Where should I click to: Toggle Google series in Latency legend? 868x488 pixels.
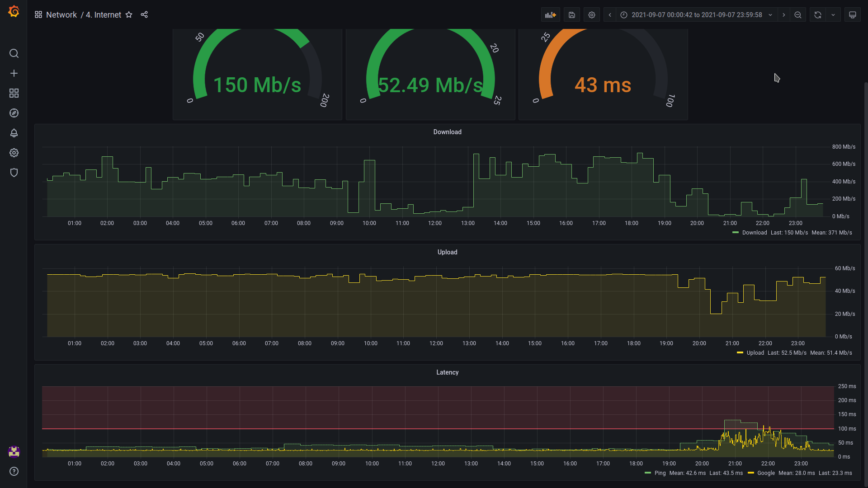766,473
